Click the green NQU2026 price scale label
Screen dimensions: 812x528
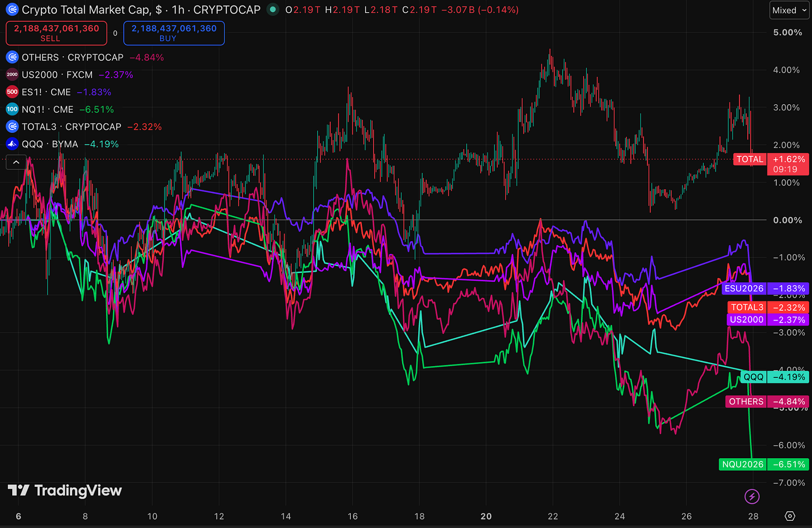click(743, 464)
